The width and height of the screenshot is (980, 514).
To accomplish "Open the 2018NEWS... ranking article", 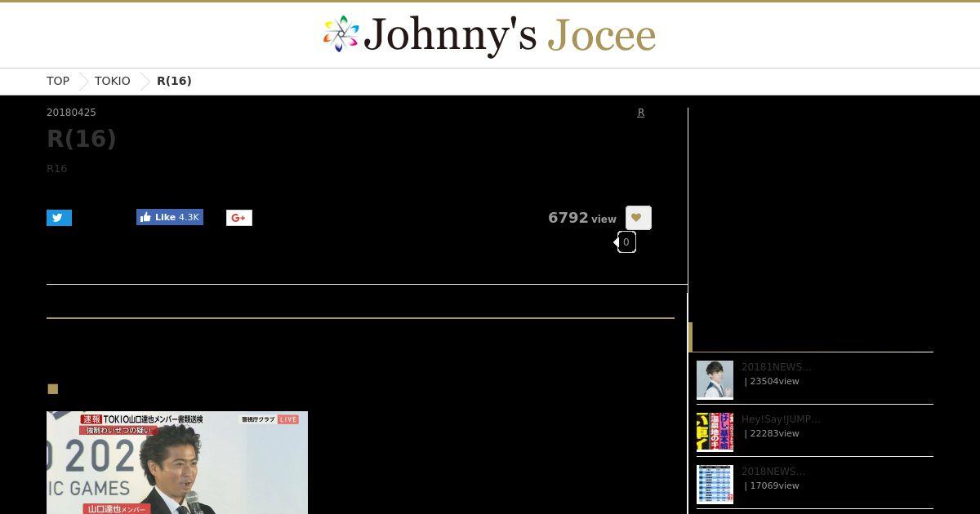I will click(x=773, y=472).
